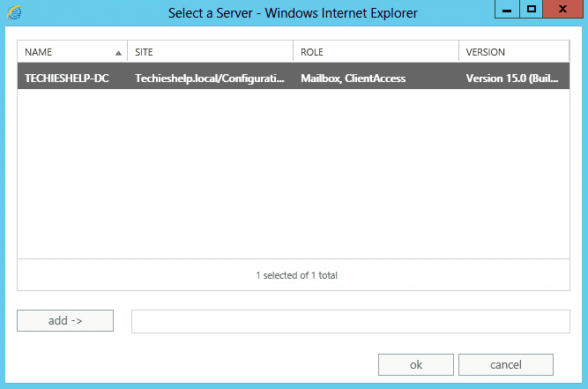Select the TECHIESHELP-DC server name
588x389 pixels.
67,79
